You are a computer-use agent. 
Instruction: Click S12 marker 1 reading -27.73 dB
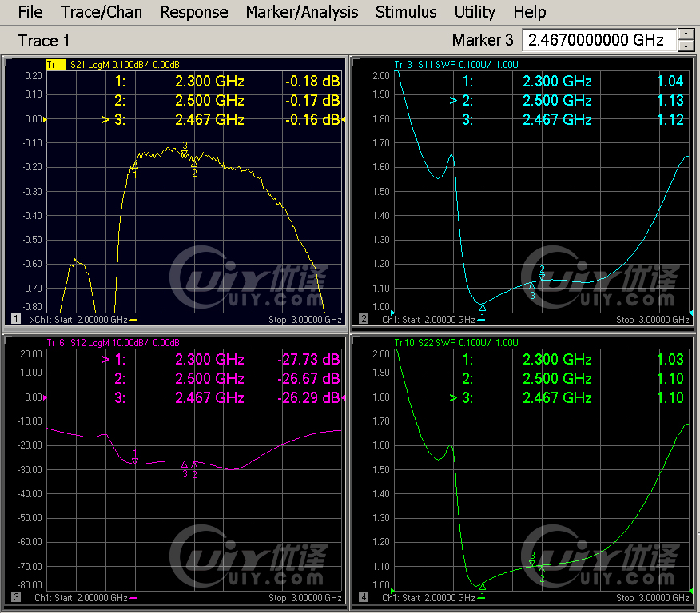(309, 360)
